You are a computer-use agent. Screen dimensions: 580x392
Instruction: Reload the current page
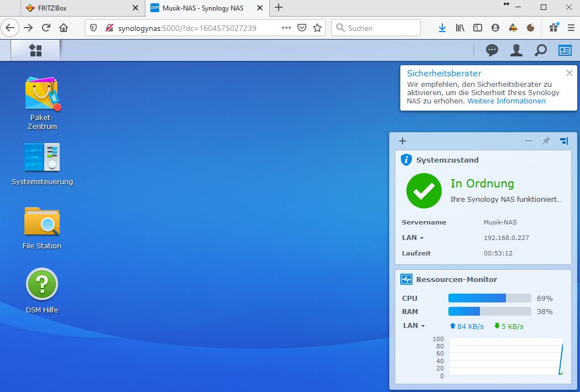(x=46, y=28)
